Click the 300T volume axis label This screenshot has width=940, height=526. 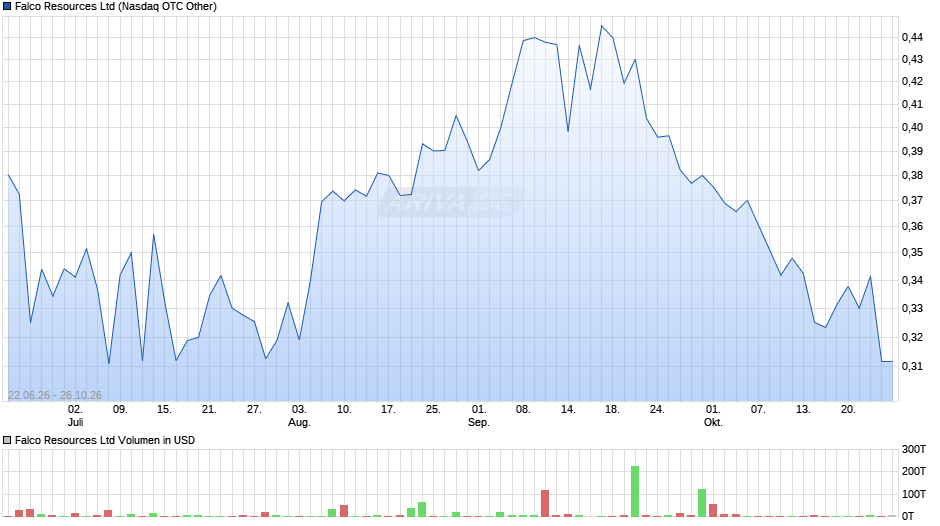[x=914, y=449]
